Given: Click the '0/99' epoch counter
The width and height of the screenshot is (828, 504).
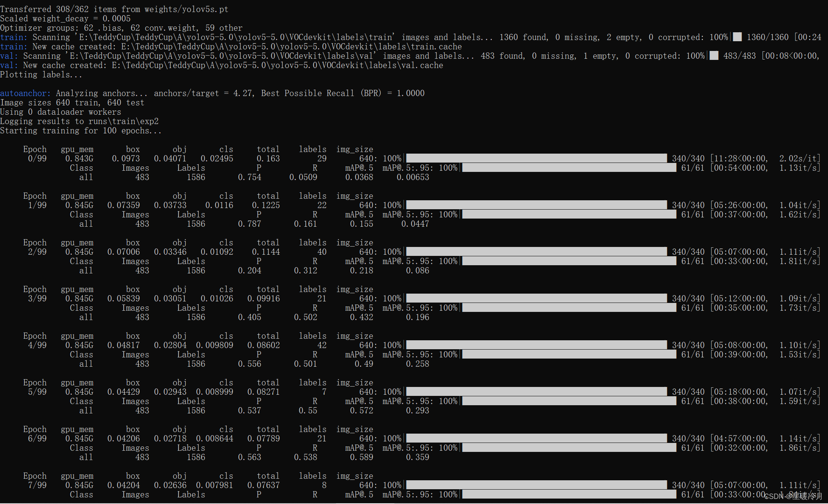Looking at the screenshot, I should pos(37,159).
